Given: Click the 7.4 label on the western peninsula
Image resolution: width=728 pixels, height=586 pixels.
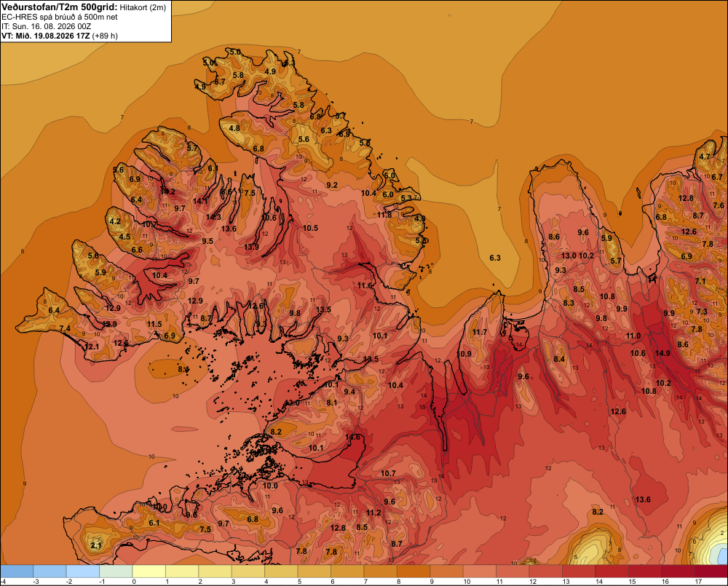Looking at the screenshot, I should pyautogui.click(x=65, y=329).
